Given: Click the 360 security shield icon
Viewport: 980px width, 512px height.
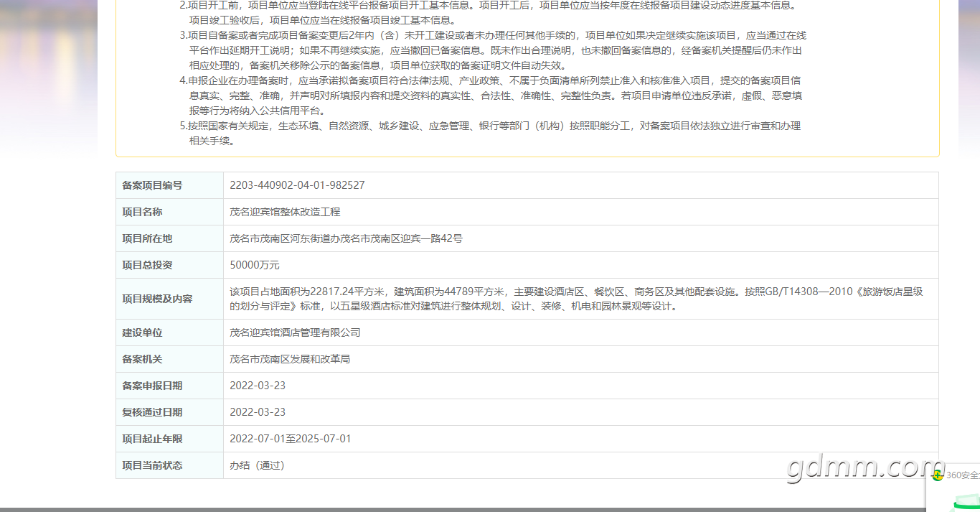Looking at the screenshot, I should coord(938,475).
